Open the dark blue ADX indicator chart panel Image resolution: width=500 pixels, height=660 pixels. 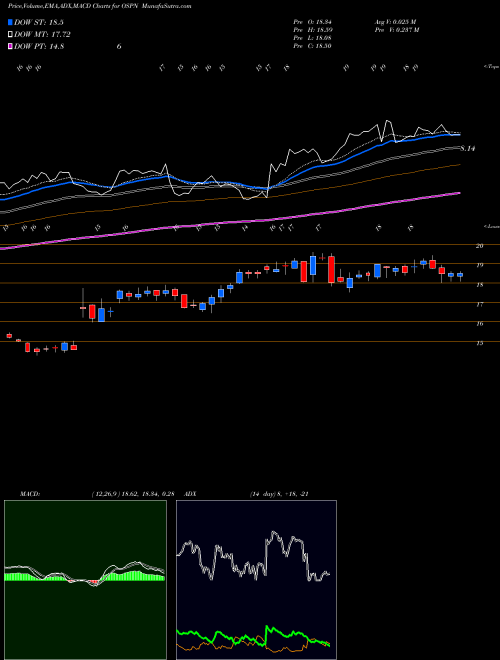click(256, 580)
